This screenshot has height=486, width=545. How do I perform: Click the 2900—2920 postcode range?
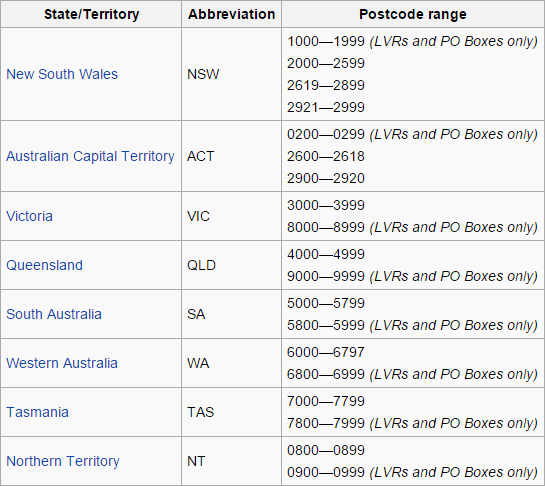coord(326,178)
